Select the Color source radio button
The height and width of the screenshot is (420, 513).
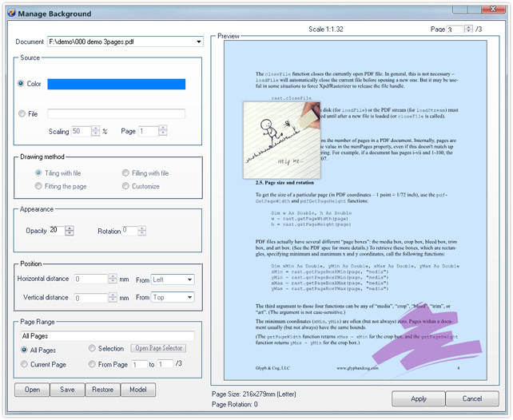(x=21, y=84)
